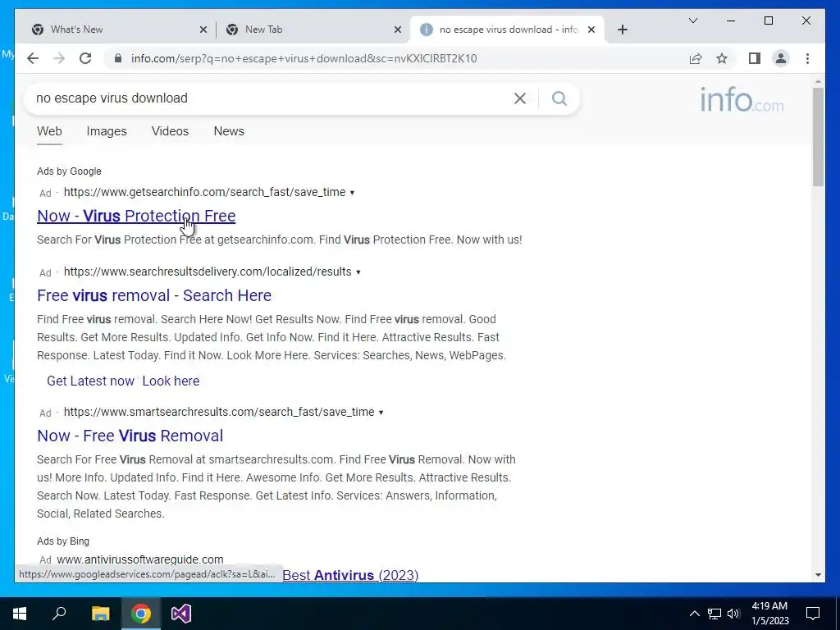Viewport: 840px width, 630px height.
Task: Open the notification center icon
Action: tap(813, 614)
